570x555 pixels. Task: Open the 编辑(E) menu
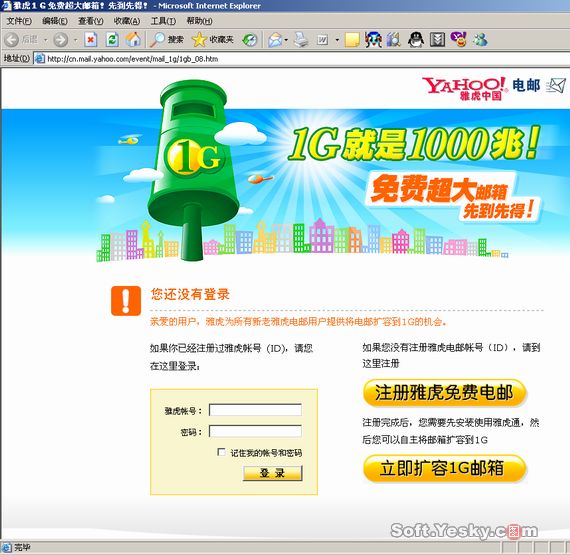point(55,21)
